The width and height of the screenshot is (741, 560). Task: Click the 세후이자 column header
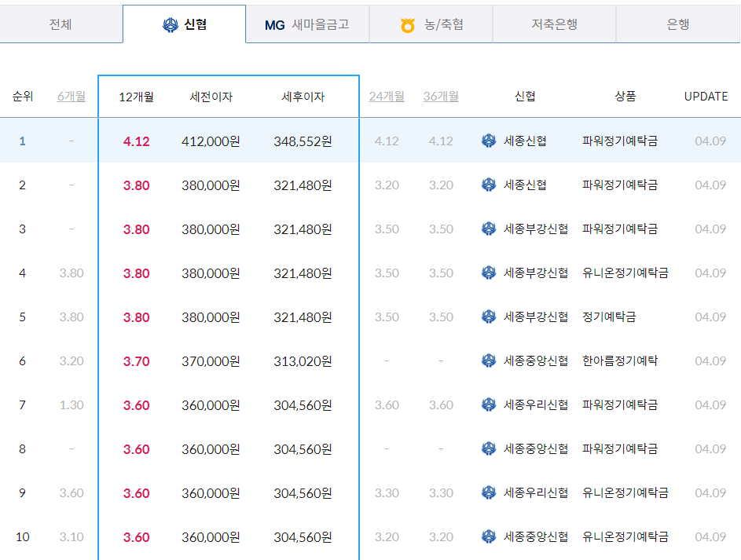[x=303, y=97]
